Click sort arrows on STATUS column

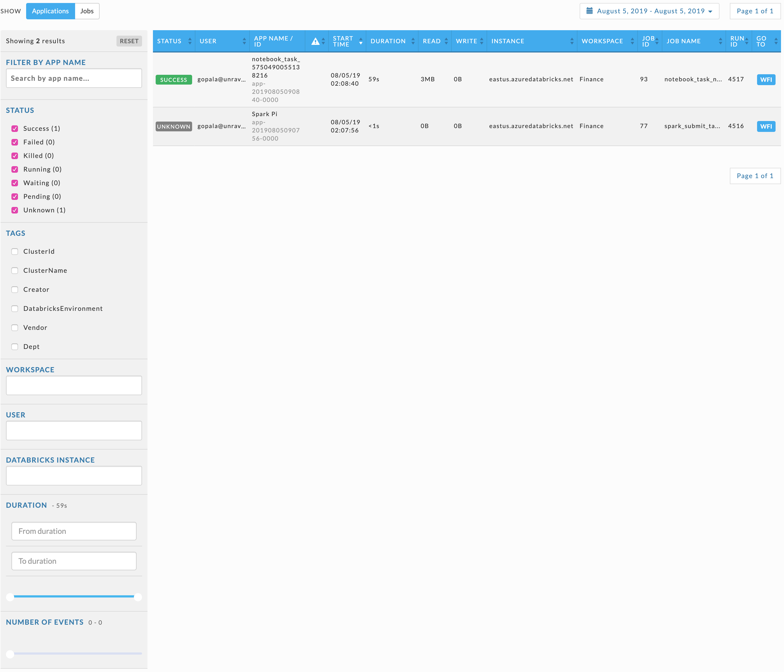tap(190, 41)
